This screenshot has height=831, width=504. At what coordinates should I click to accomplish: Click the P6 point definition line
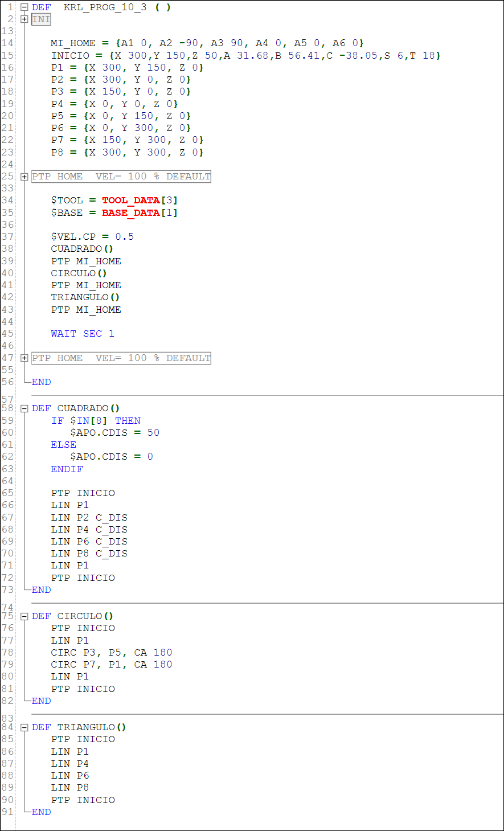[x=121, y=128]
